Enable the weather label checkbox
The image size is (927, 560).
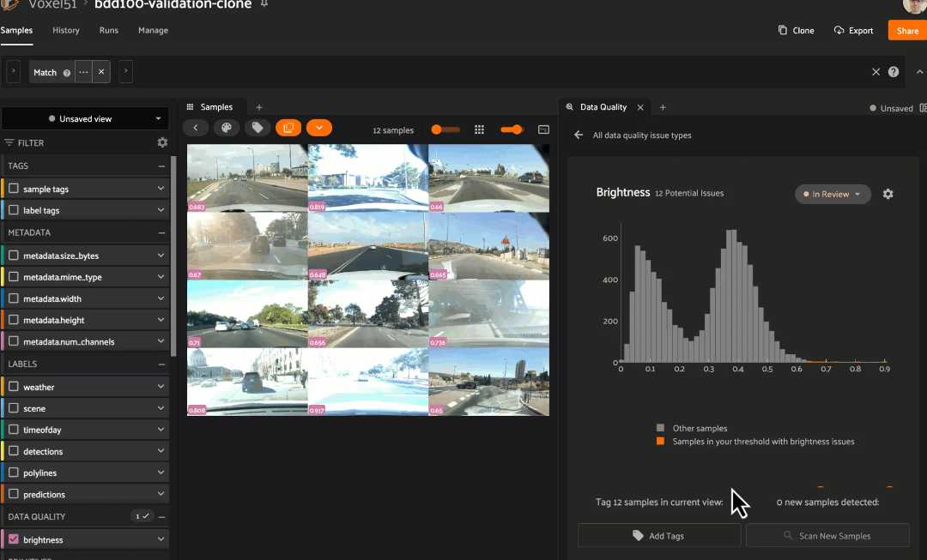tap(14, 388)
